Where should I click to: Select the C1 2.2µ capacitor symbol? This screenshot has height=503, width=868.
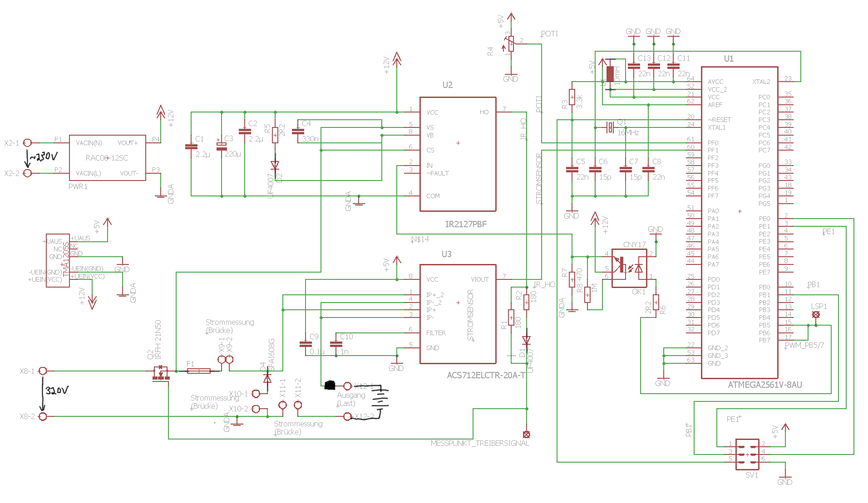pos(191,147)
